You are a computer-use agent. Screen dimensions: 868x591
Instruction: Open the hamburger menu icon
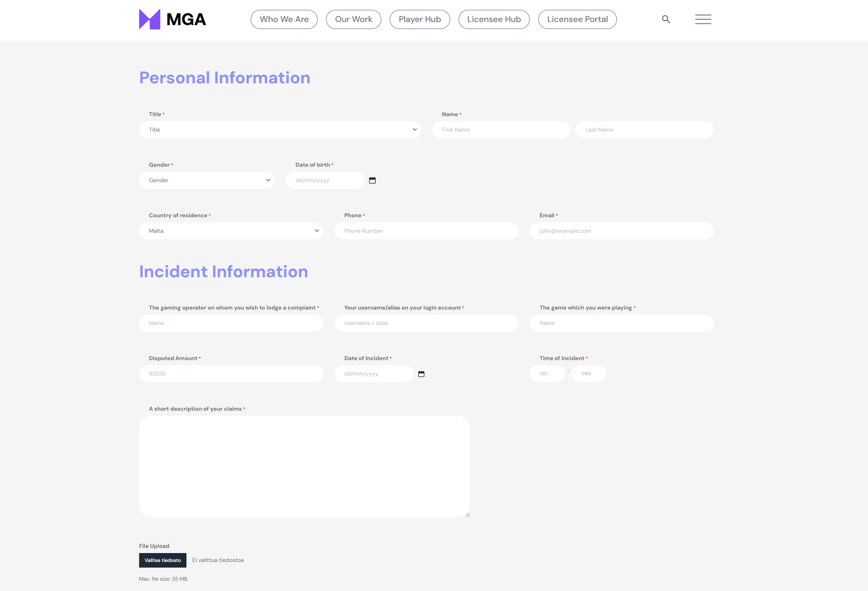[703, 19]
